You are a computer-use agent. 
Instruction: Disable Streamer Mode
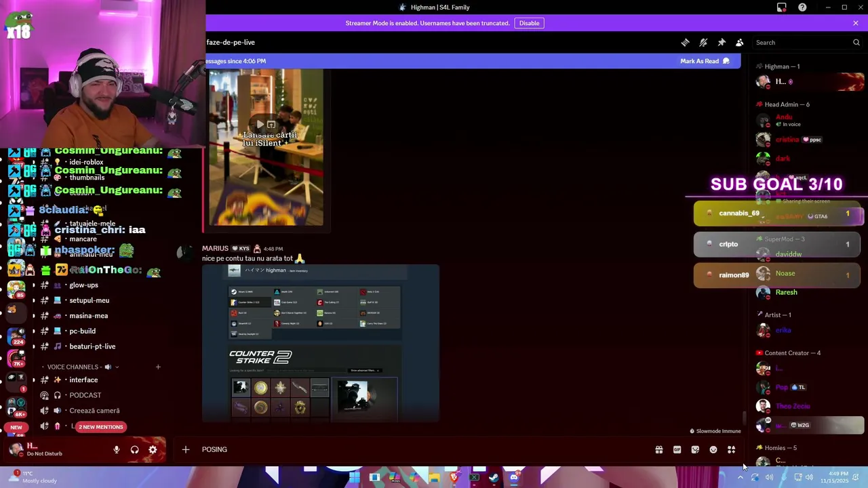[x=529, y=23]
